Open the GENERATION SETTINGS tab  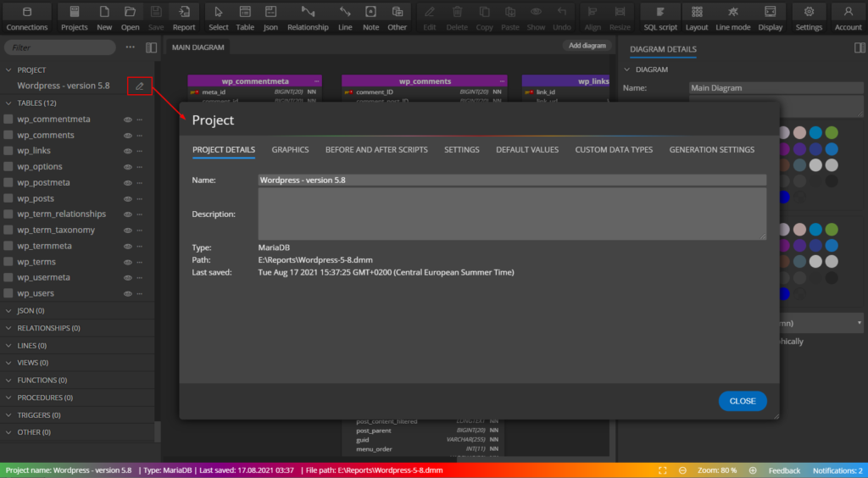pos(712,150)
